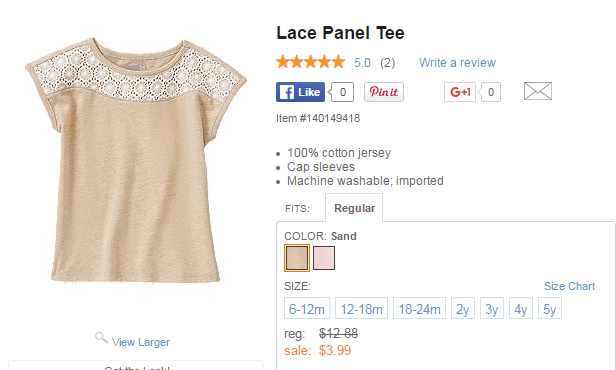Click the Facebook Like button
The height and width of the screenshot is (370, 616).
point(300,92)
